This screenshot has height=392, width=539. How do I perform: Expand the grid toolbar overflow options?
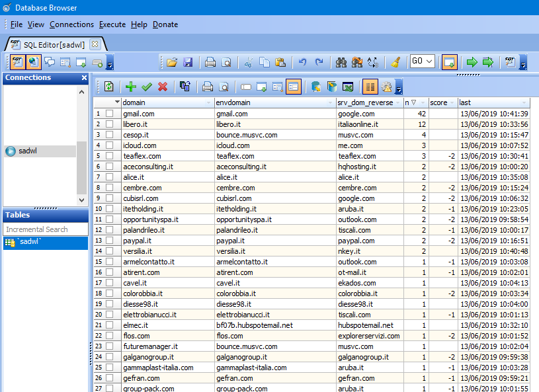click(399, 87)
